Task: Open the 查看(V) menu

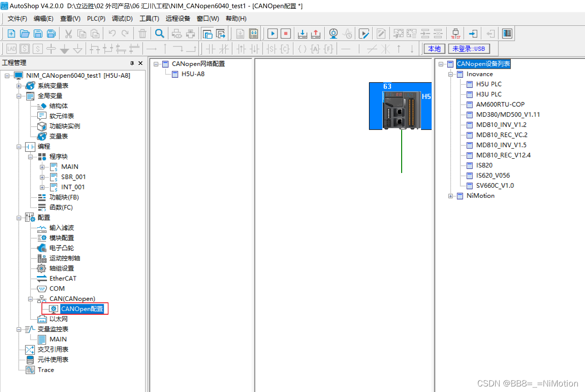Action: click(70, 19)
